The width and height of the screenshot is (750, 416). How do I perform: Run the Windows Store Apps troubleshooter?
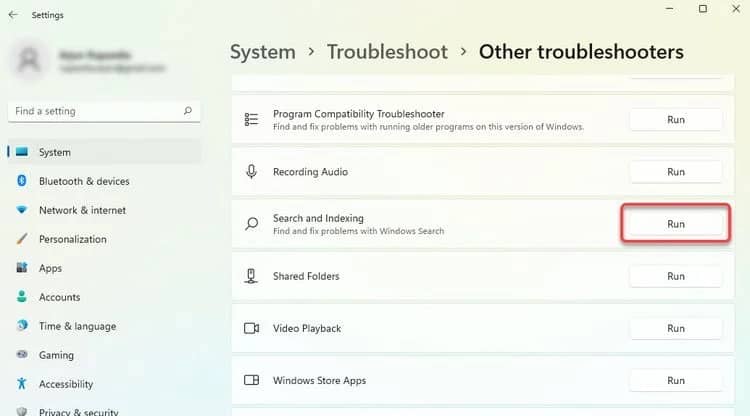(x=676, y=380)
